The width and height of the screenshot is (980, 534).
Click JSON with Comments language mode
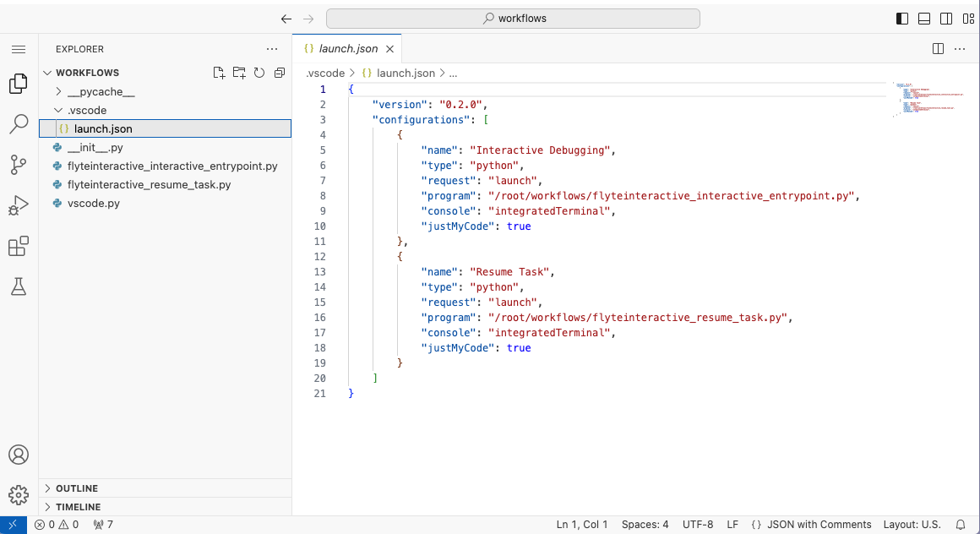point(813,524)
